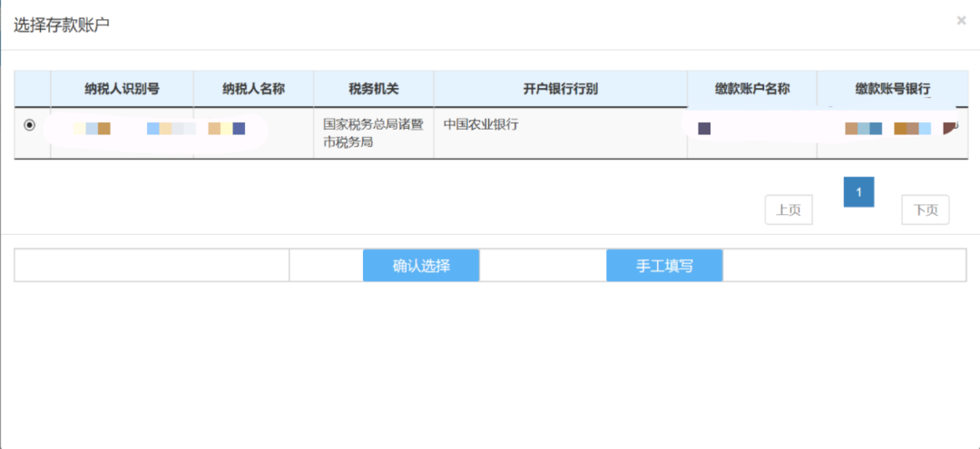Click the 纳税人名称 column header
Screen dimensions: 980x449
point(253,89)
